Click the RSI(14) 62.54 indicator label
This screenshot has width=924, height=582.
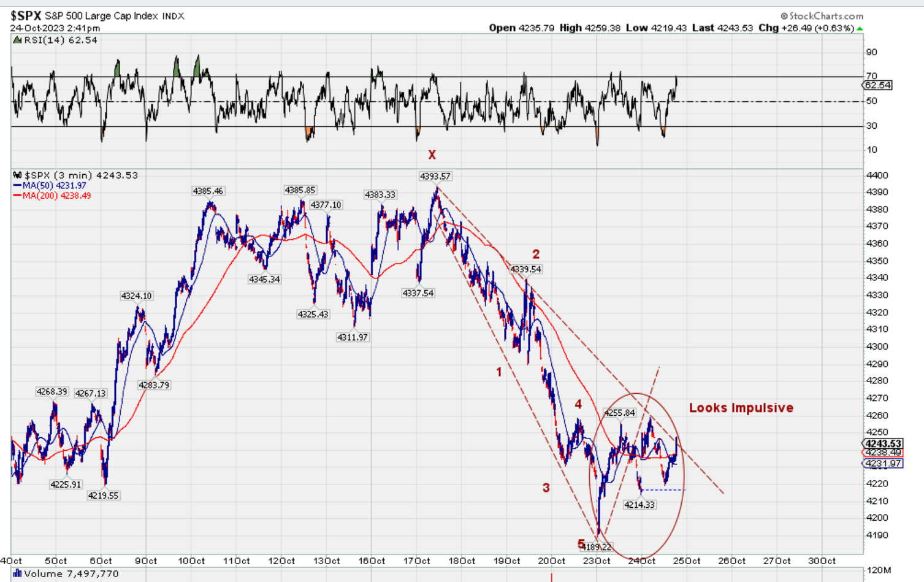pos(61,40)
